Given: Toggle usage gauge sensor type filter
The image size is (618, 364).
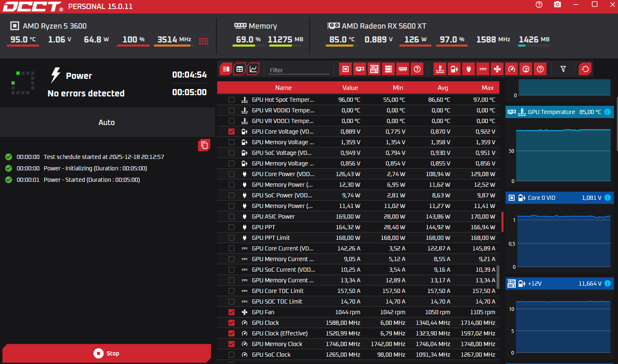Looking at the screenshot, I should click(526, 69).
